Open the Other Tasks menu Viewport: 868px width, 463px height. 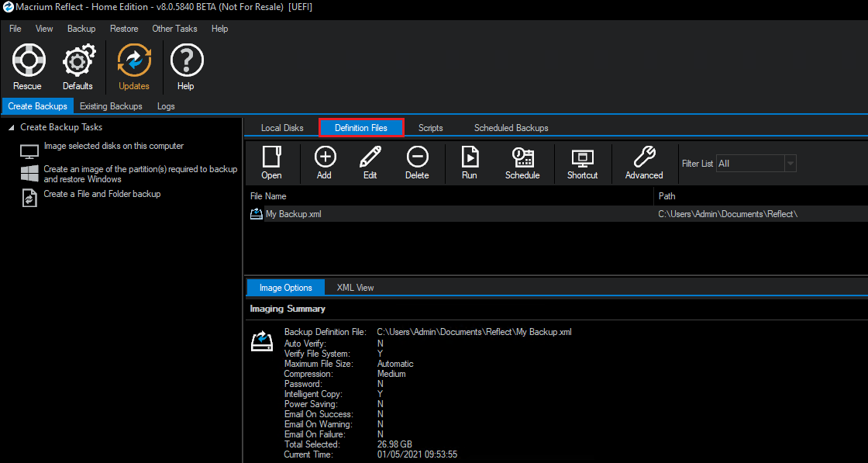click(174, 28)
